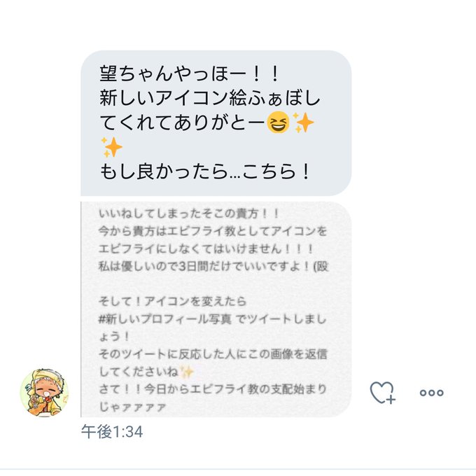
Task: Click the sparkles emoji on its own line
Action: click(x=111, y=147)
